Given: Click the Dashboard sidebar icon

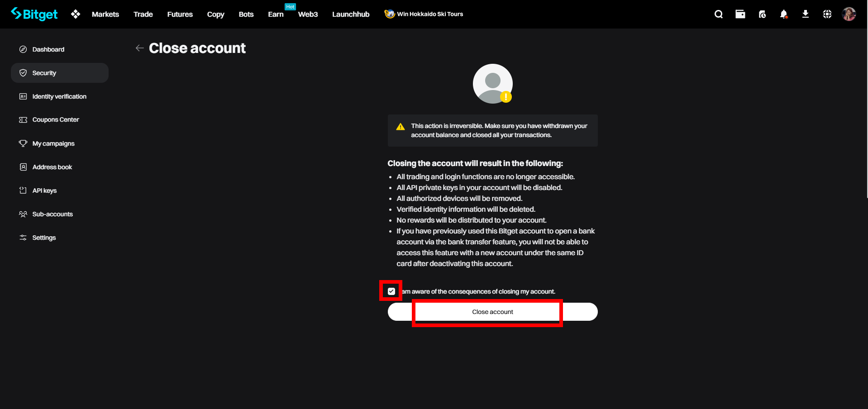Looking at the screenshot, I should (23, 49).
